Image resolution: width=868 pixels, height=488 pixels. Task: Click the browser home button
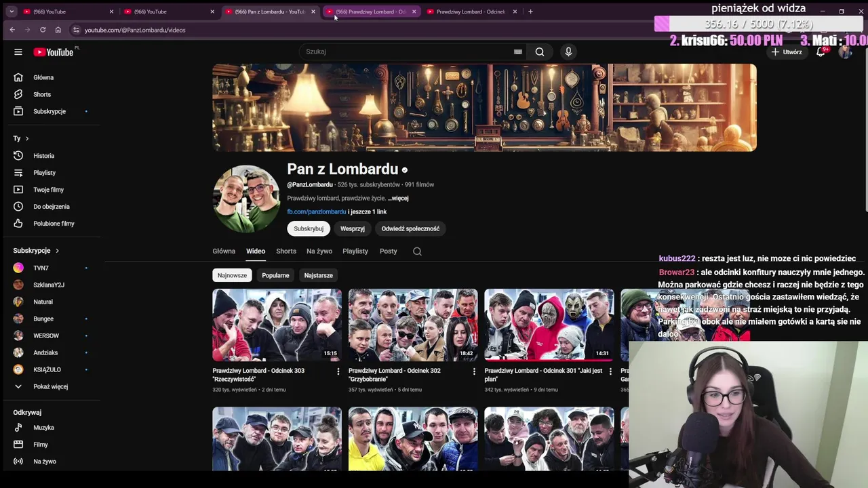coord(58,30)
